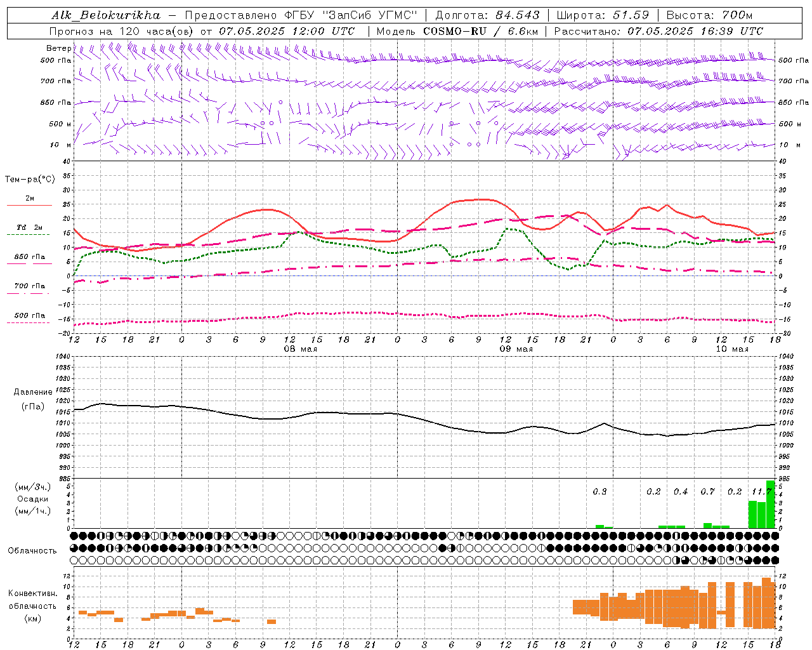Click the 'Конвективн.' convective cloud label
The height and width of the screenshot is (650, 812).
coord(33,594)
